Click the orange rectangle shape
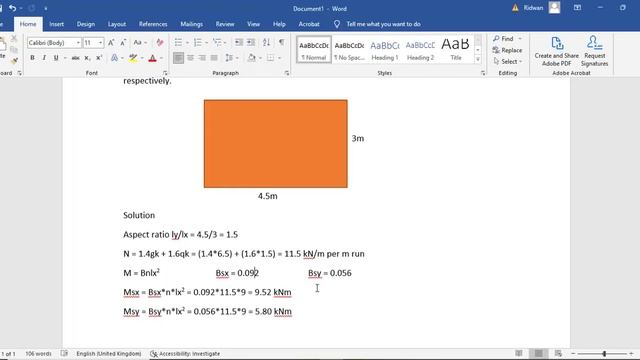 click(x=276, y=144)
